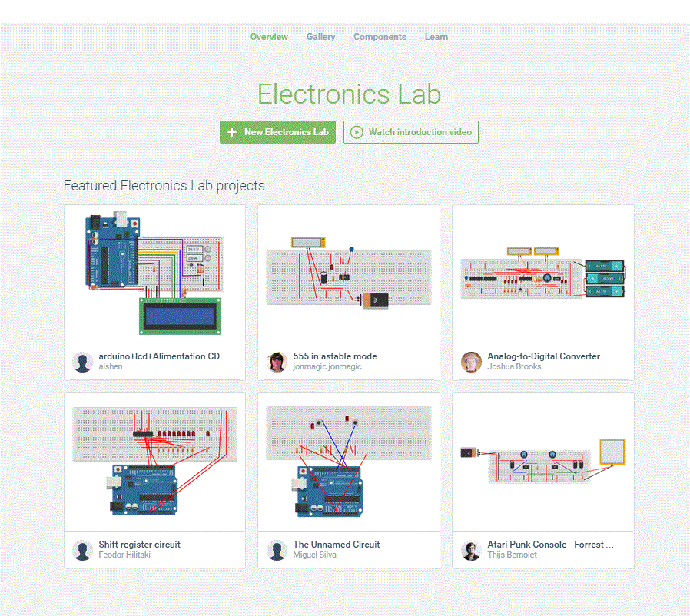This screenshot has height=616, width=690.
Task: Click jonmagic's profile avatar photo
Action: [277, 362]
